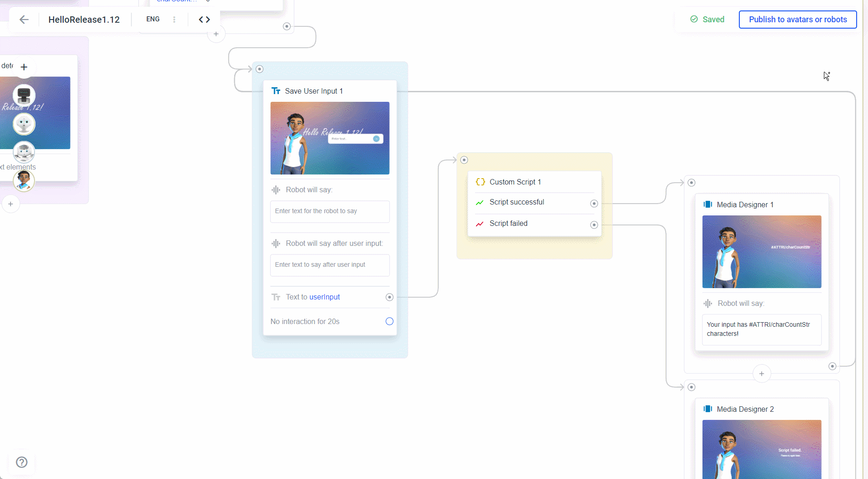The height and width of the screenshot is (479, 868).
Task: Select the Media Designer 2 title
Action: click(x=745, y=409)
